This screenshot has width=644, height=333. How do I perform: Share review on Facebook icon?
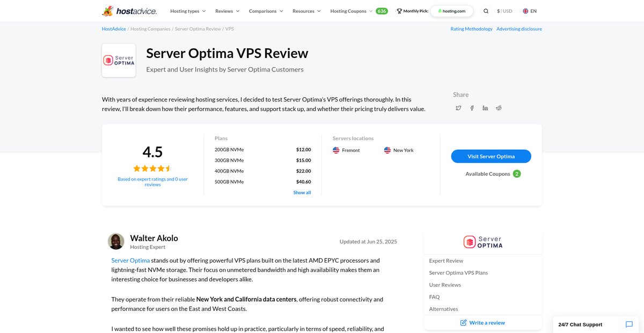coord(472,108)
